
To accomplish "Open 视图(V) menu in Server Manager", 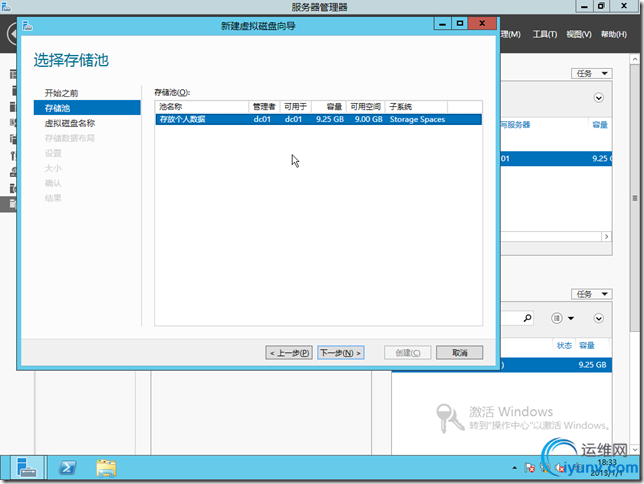I will click(x=579, y=35).
